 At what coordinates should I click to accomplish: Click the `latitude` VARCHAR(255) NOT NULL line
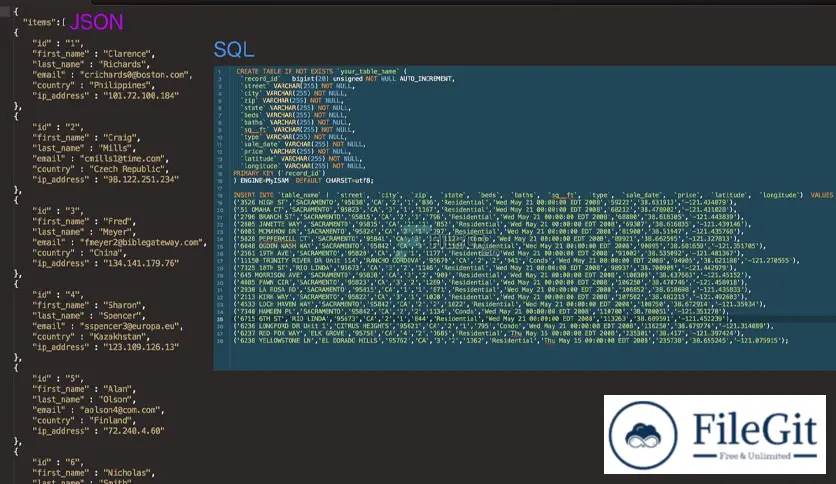302,159
